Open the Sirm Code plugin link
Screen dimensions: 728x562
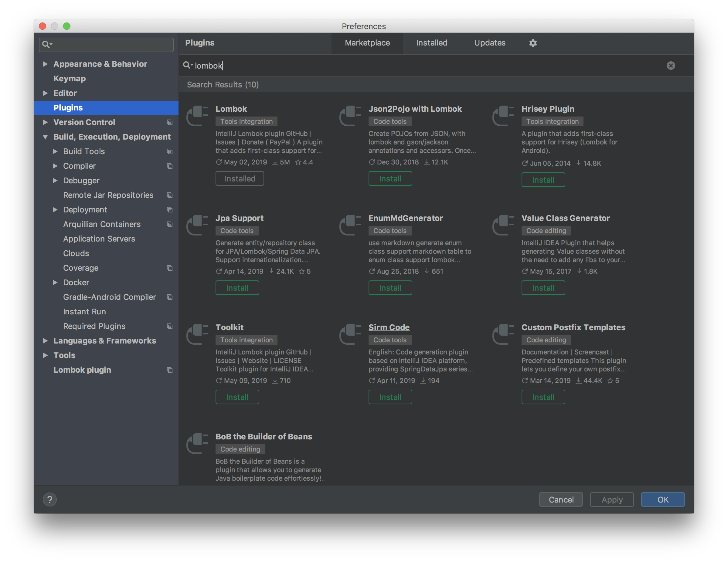point(389,327)
